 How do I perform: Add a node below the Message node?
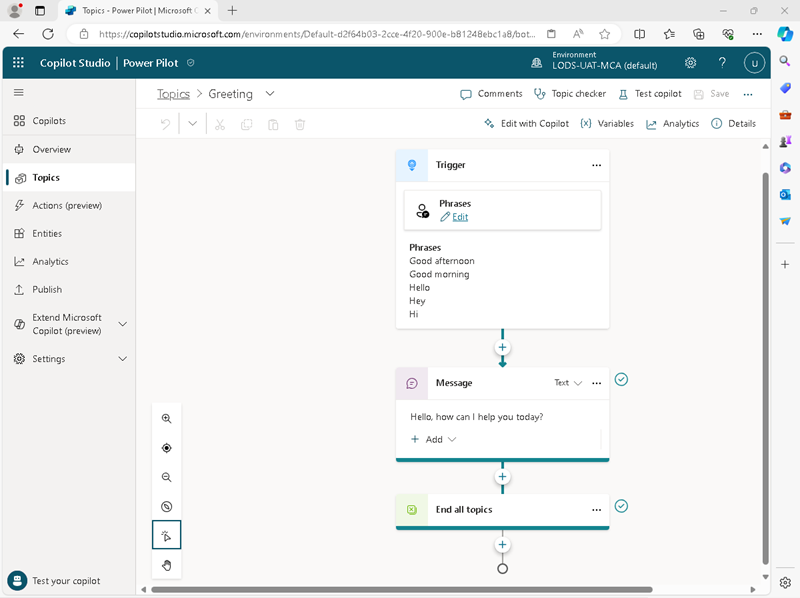[x=503, y=477]
